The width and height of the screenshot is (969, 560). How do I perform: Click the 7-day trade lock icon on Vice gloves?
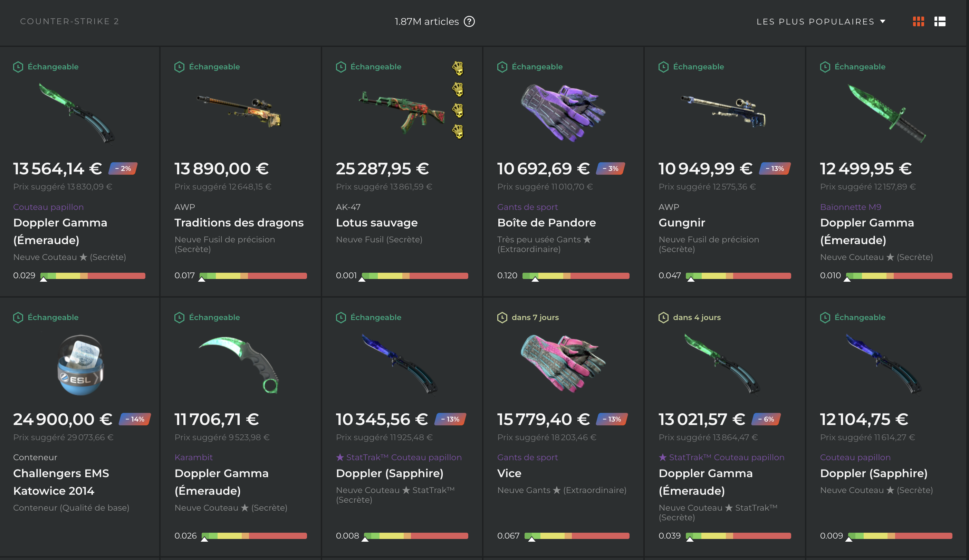(x=502, y=318)
